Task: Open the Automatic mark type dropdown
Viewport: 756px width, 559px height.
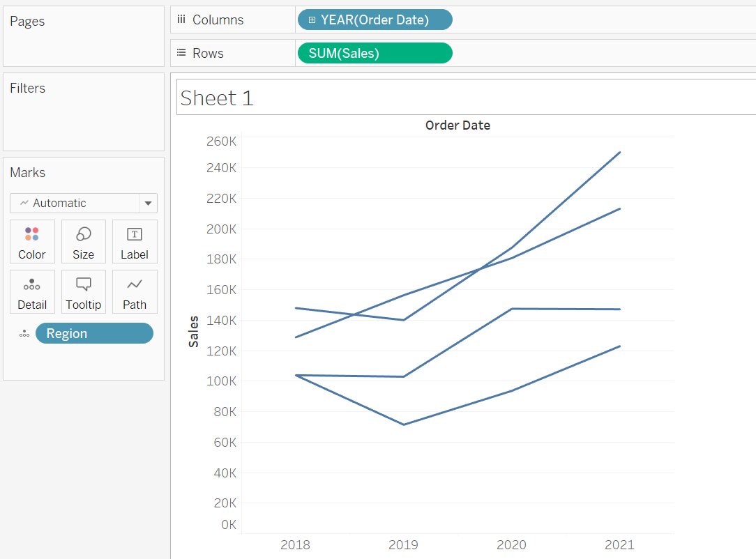Action: pos(75,203)
